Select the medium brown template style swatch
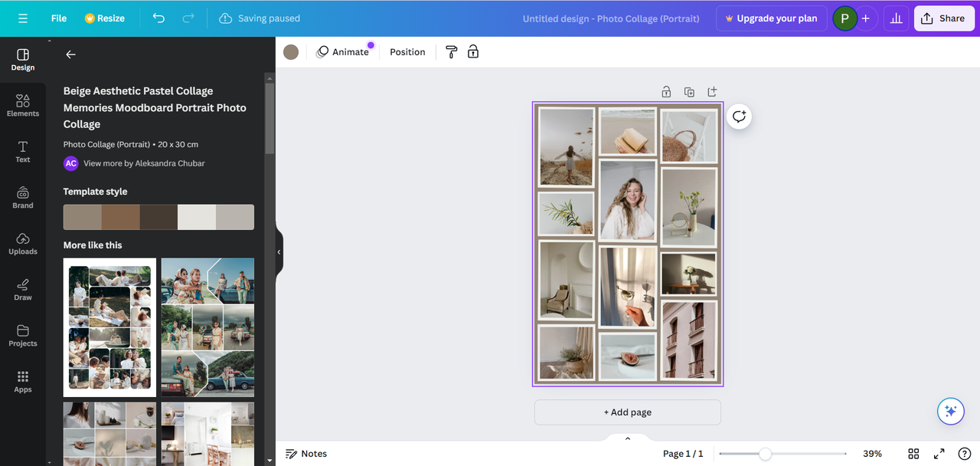Screen dimensions: 980x466 click(121, 217)
